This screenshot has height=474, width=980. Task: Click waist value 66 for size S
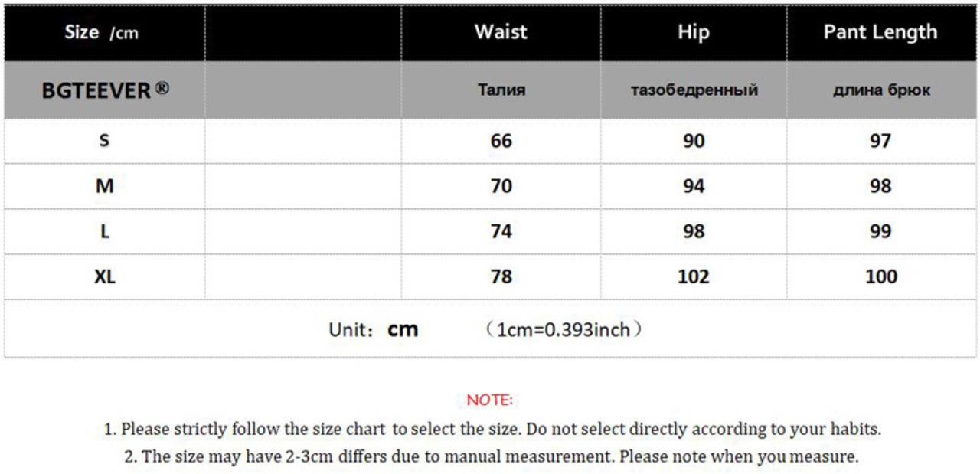pyautogui.click(x=501, y=141)
